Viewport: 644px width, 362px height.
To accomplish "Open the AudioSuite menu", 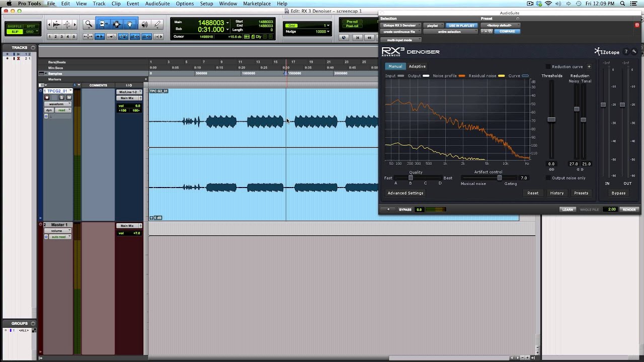I will (x=157, y=4).
